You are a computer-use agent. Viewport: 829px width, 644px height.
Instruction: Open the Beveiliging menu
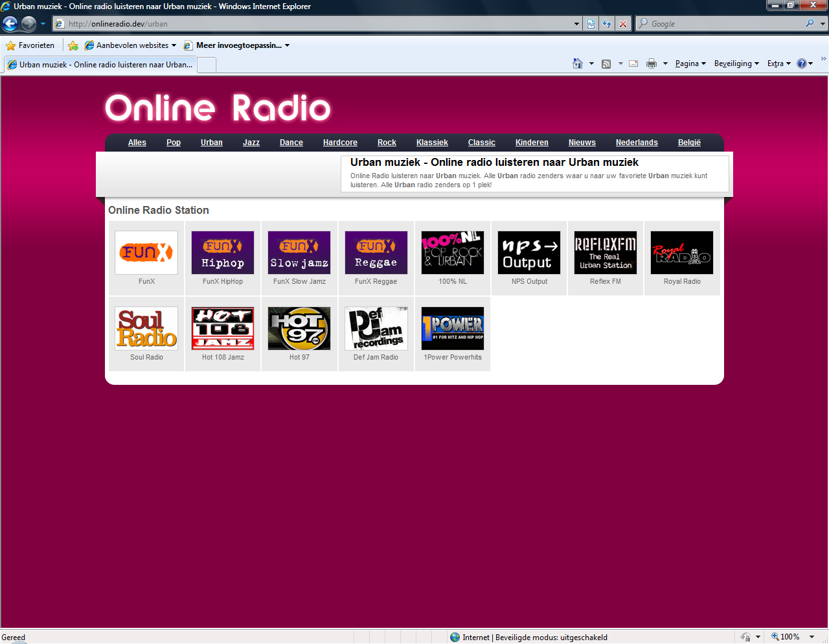[x=736, y=63]
